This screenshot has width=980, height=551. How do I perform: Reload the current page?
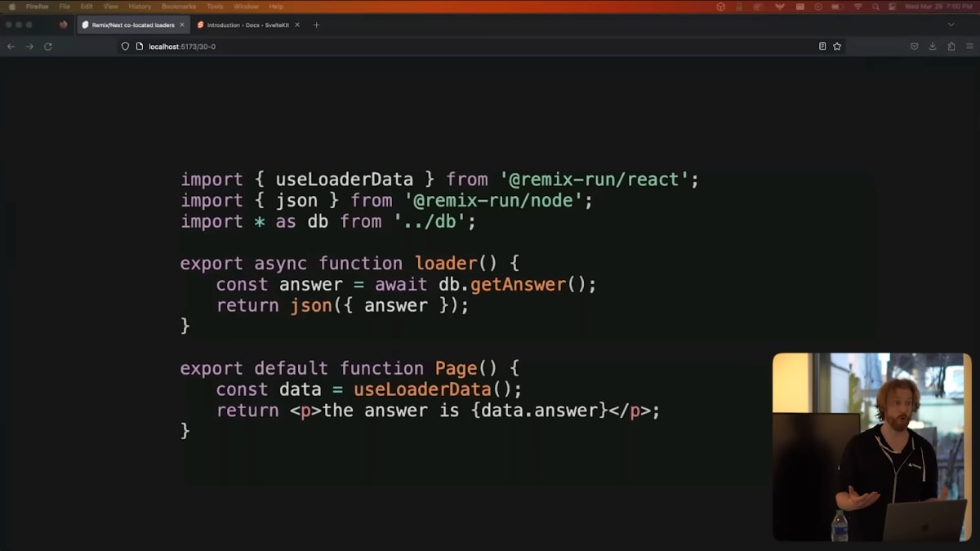pos(48,47)
